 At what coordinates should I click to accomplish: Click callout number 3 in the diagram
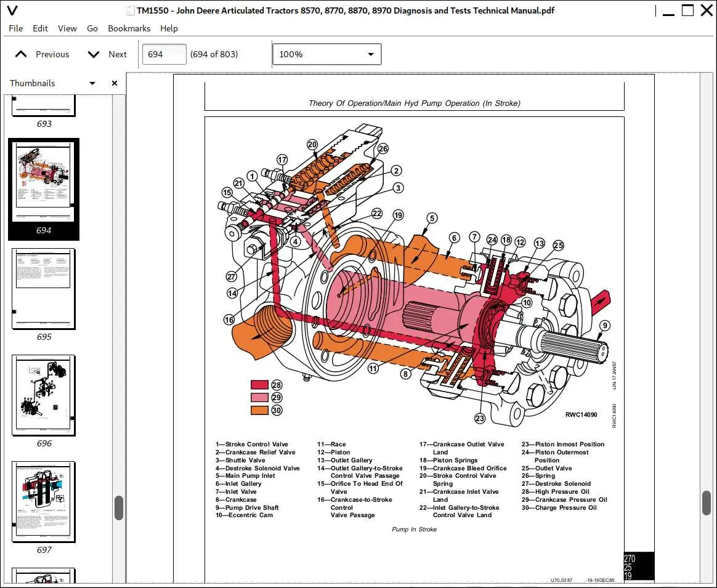tap(399, 188)
